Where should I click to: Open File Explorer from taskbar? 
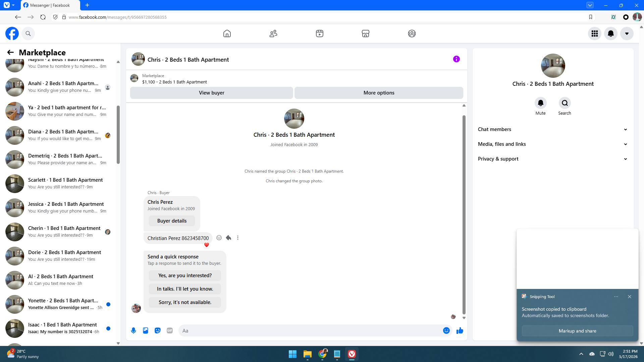click(308, 354)
